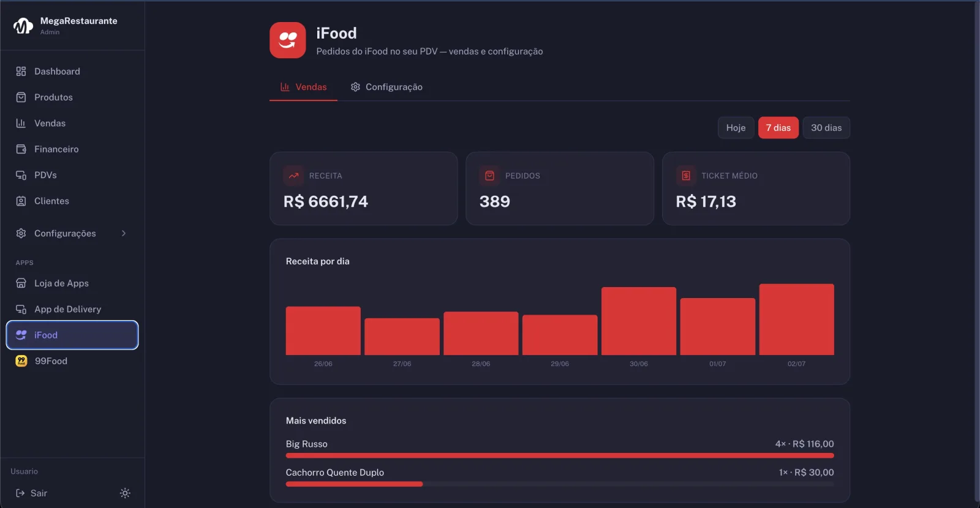Navigate to Clientes in sidebar
This screenshot has width=980, height=508.
pos(72,201)
